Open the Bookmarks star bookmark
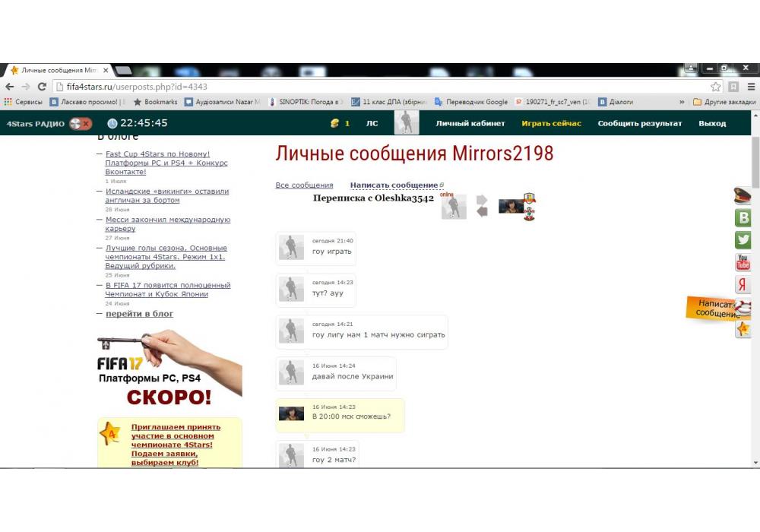Screen dimensions: 760x532 155,102
